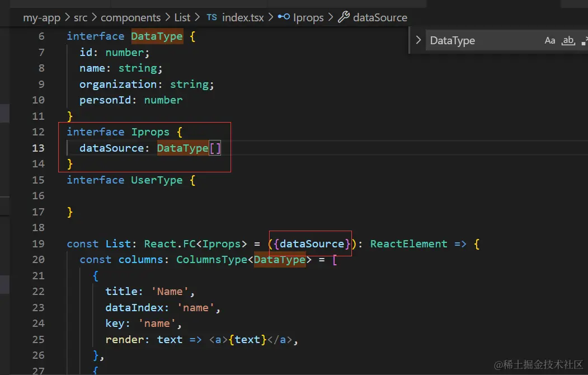The width and height of the screenshot is (588, 375).
Task: Click the chevron after my-app breadcrumb
Action: click(x=67, y=17)
